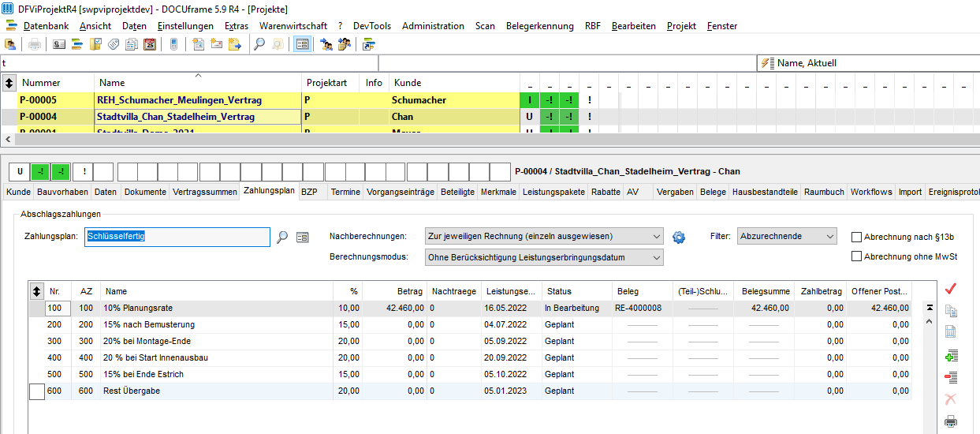Sort project list by Nummer column

point(56,82)
